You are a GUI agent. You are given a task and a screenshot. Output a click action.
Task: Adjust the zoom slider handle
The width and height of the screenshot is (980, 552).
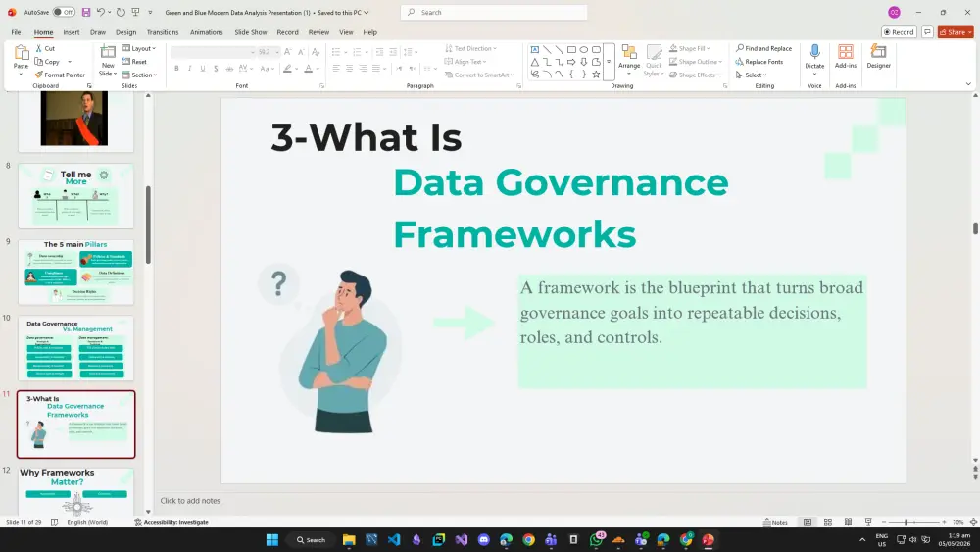pos(906,522)
